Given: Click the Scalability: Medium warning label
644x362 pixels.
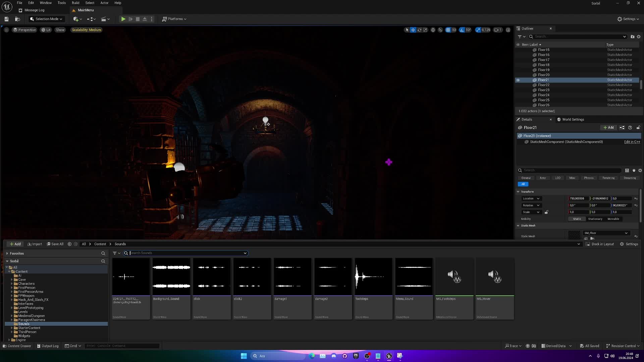Looking at the screenshot, I should (86, 30).
